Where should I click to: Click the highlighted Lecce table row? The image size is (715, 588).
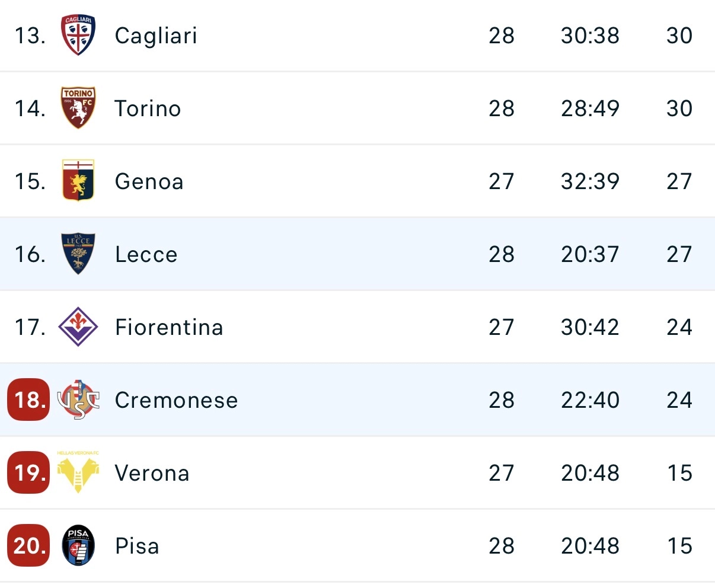click(x=356, y=254)
